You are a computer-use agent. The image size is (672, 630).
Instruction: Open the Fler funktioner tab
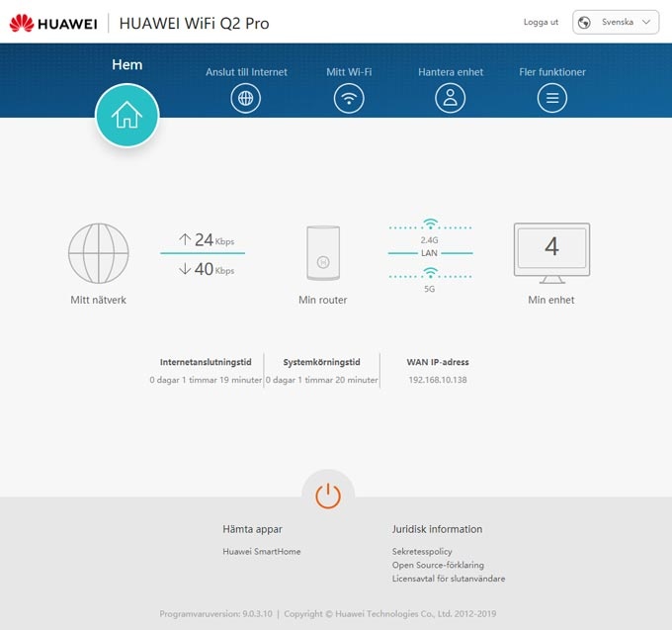click(x=552, y=72)
